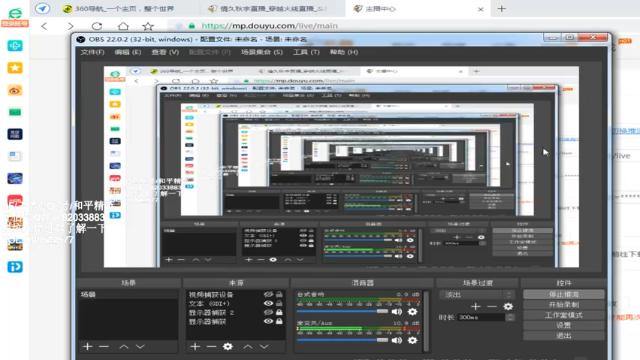Viewport: 640px width, 360px height.
Task: Click 开始录制 start recording button
Action: click(564, 304)
